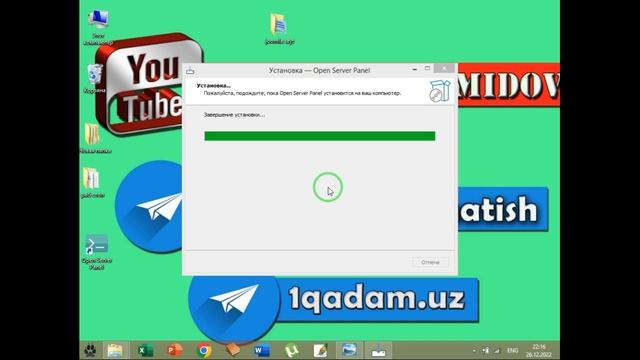Launch Excel from the taskbar
Viewport: 640px width, 360px height.
[145, 350]
